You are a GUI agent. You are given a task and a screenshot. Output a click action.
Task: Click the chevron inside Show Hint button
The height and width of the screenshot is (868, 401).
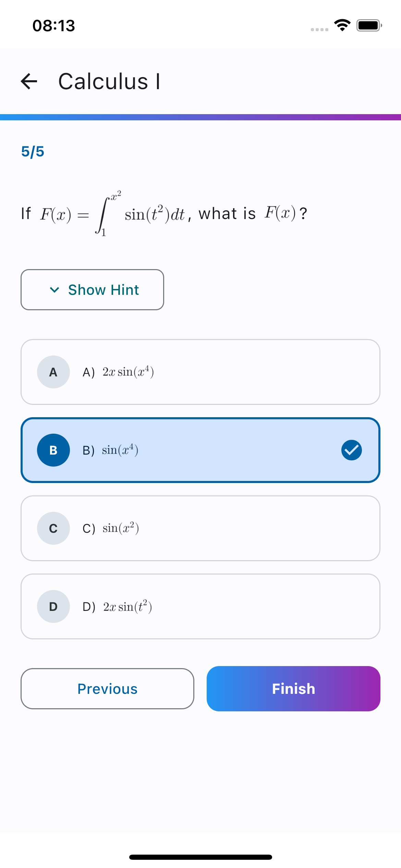(x=55, y=290)
